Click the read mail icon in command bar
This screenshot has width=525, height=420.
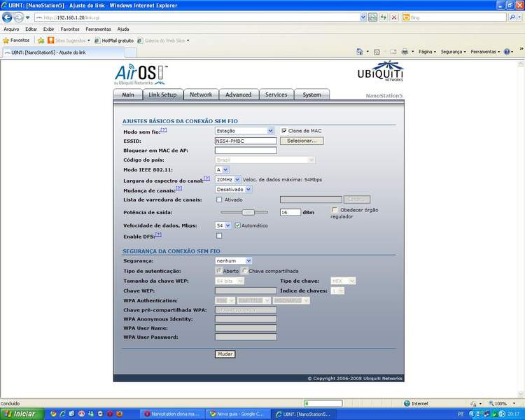click(393, 52)
